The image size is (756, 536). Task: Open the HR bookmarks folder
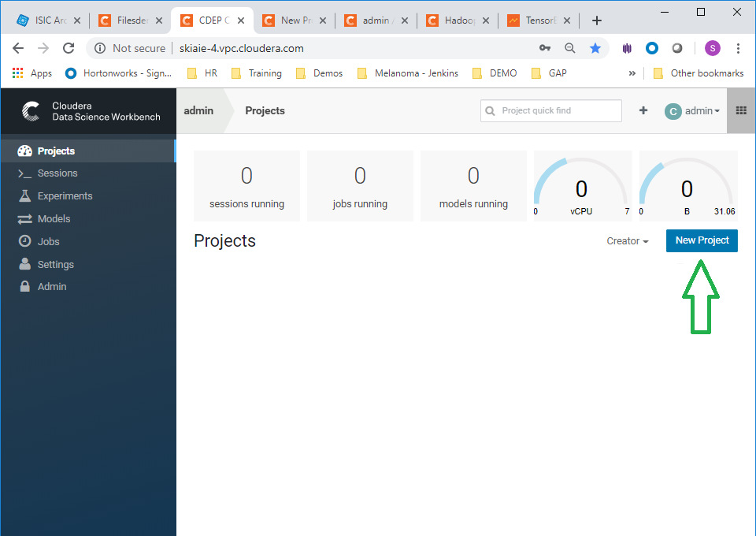[x=202, y=73]
